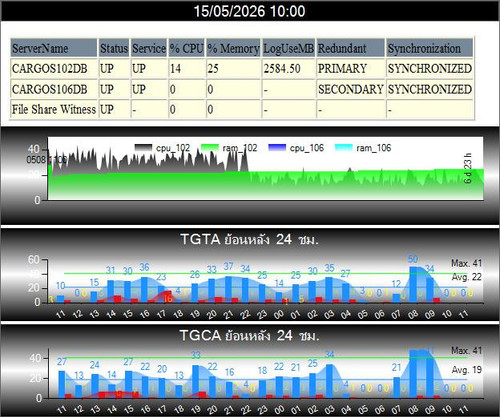Click the value label 20 in TGCA chart

point(162,369)
